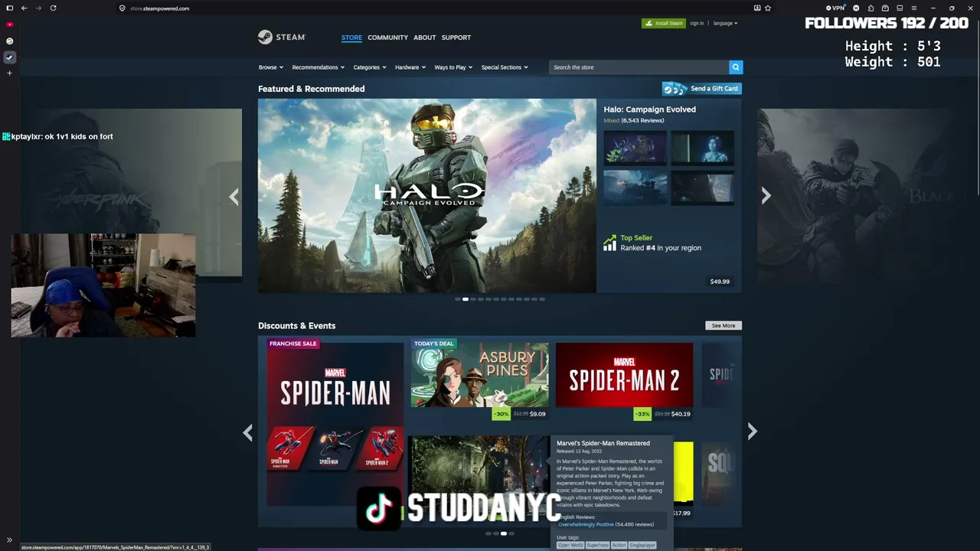Open the COMMUNITY tab
980x551 pixels.
[x=387, y=37]
